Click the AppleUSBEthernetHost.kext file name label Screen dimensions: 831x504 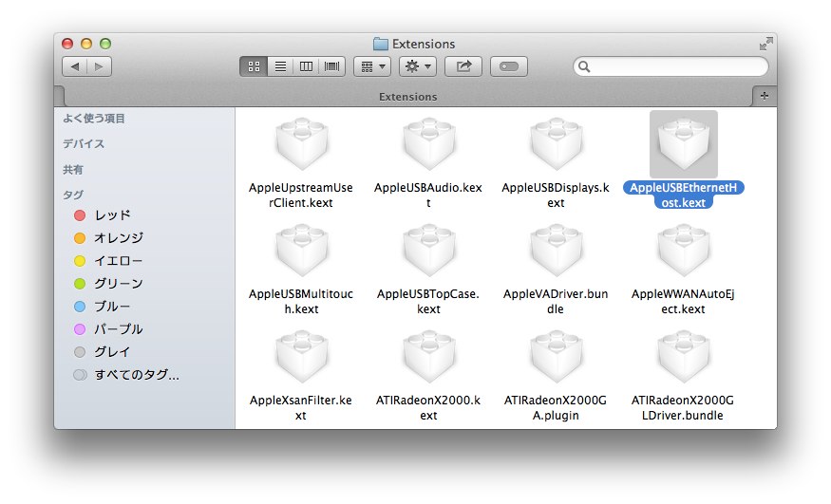(683, 195)
